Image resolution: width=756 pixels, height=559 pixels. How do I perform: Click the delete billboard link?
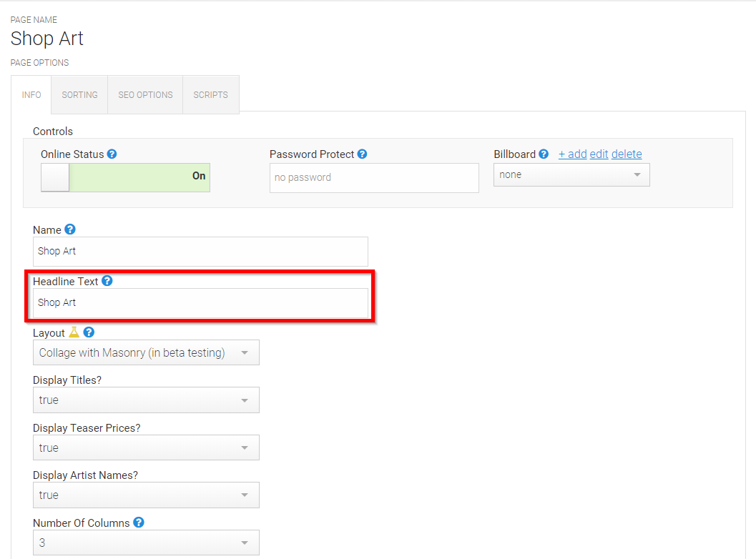point(627,154)
